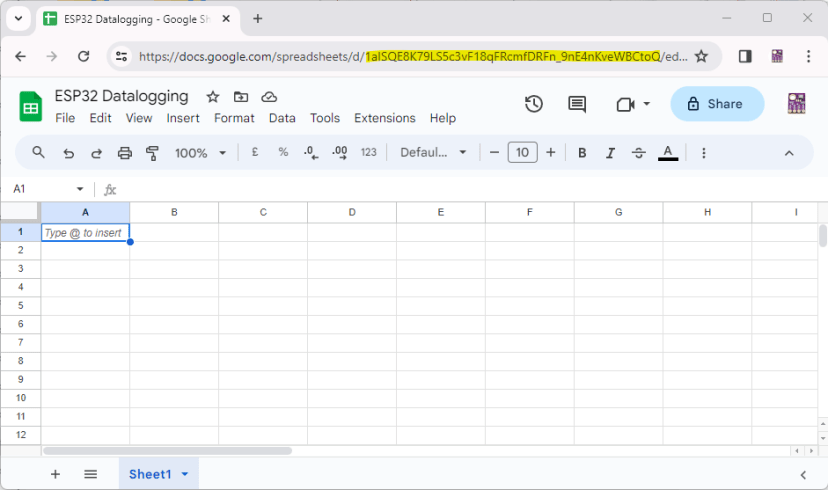Open the comments panel icon
828x490 pixels.
tap(577, 104)
